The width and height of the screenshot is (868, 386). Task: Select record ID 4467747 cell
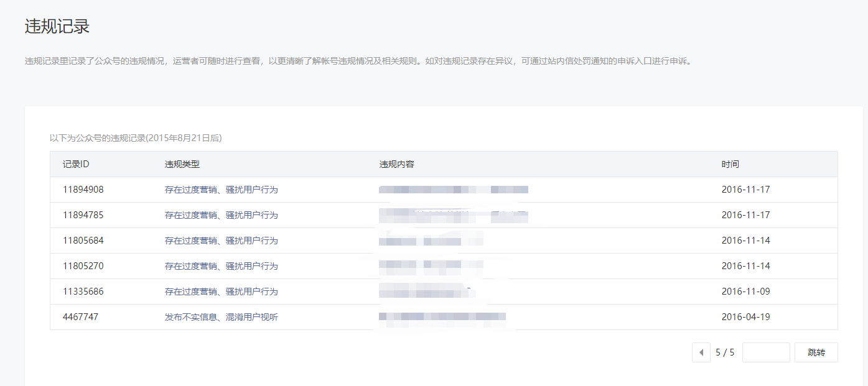point(81,317)
